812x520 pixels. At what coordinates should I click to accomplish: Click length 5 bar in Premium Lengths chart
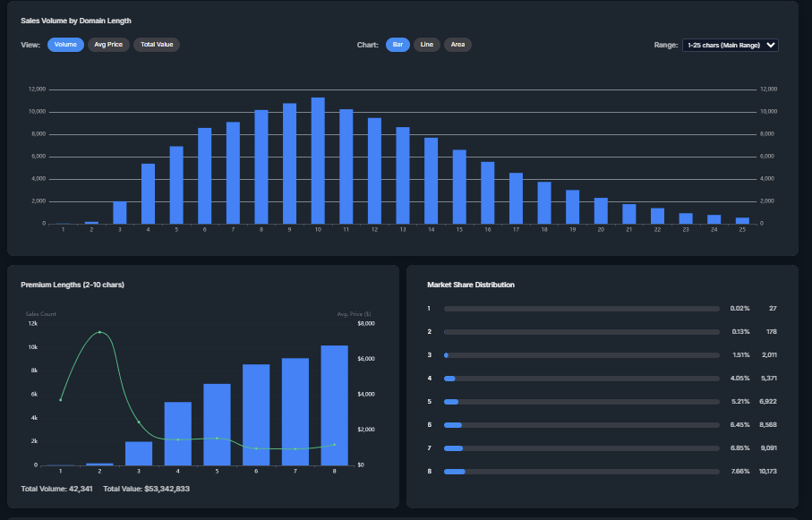click(217, 424)
